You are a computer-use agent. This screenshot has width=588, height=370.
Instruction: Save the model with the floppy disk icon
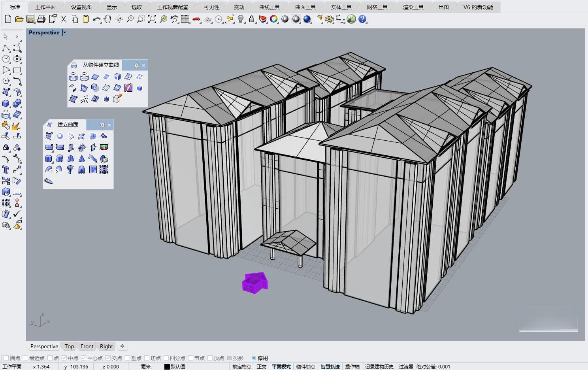tap(30, 19)
